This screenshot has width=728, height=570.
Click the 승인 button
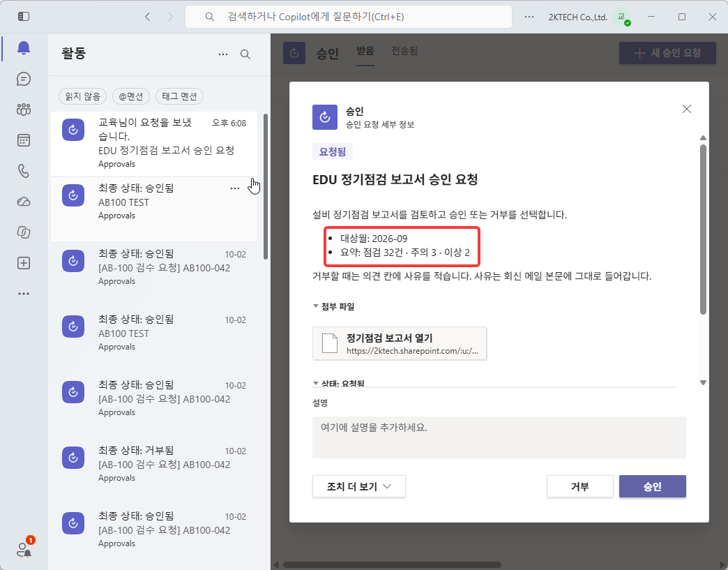652,486
